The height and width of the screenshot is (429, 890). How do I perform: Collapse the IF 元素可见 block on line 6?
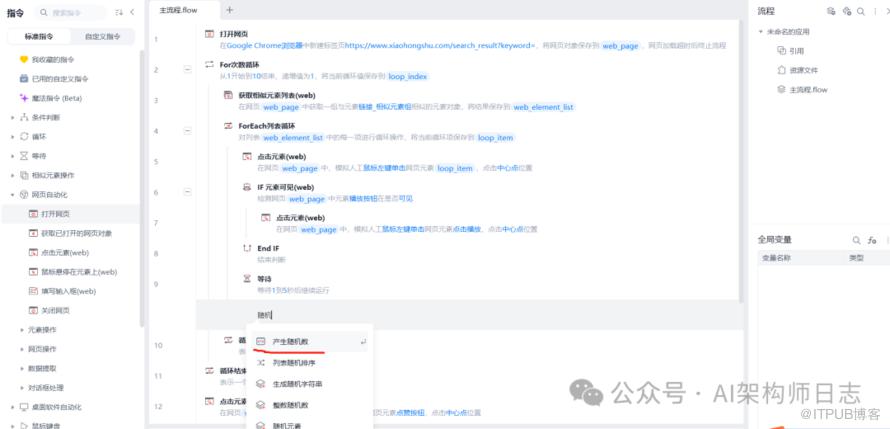(187, 192)
